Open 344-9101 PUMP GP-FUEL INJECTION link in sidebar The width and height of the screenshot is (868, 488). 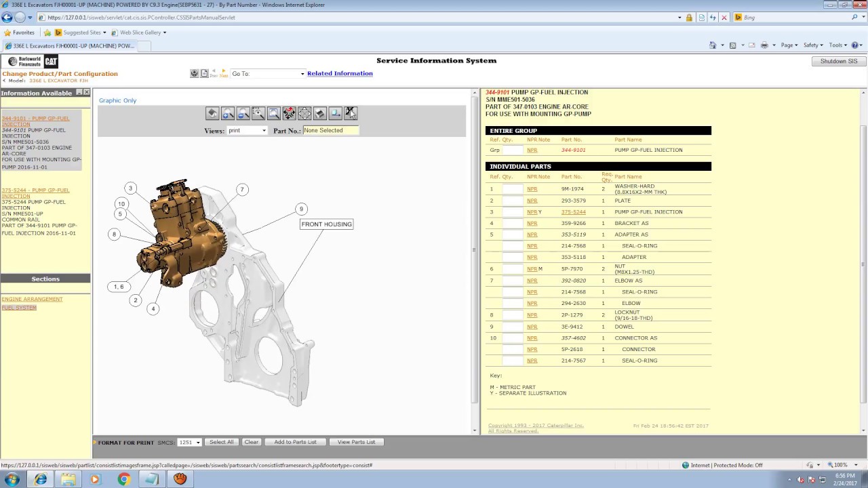click(x=35, y=121)
